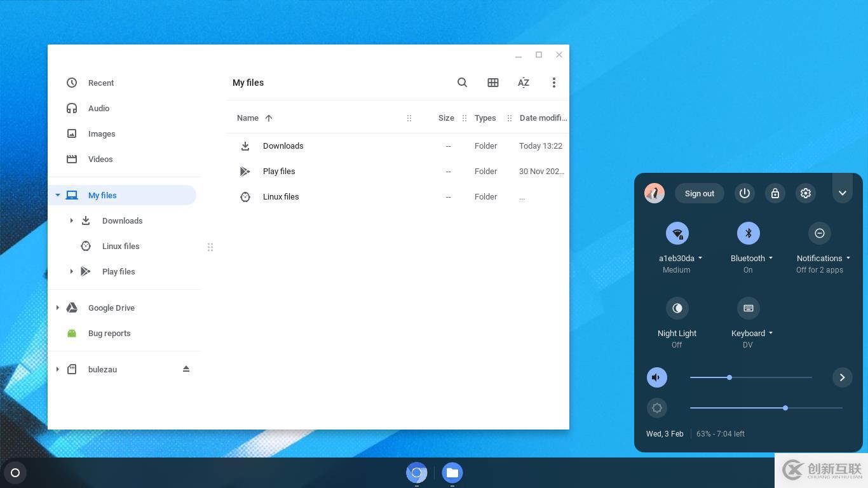868x488 pixels.
Task: Adjust the volume slider
Action: pos(751,377)
